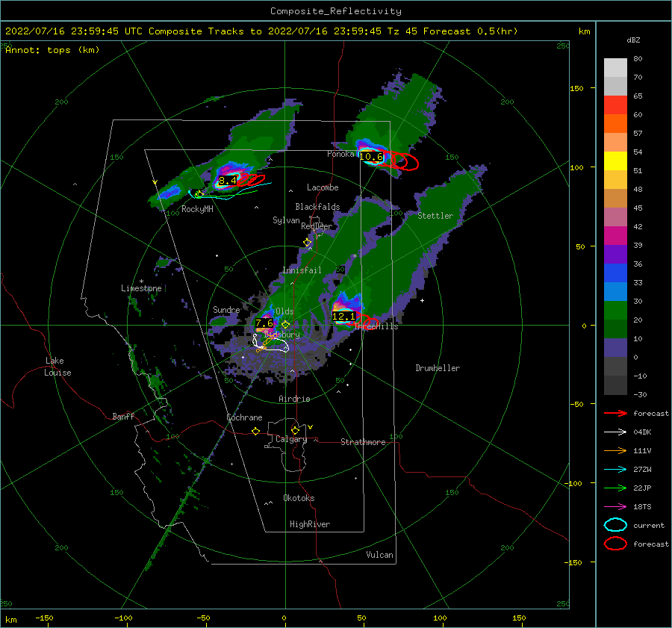
Task: Click the RockyMH label
Action: (x=197, y=209)
